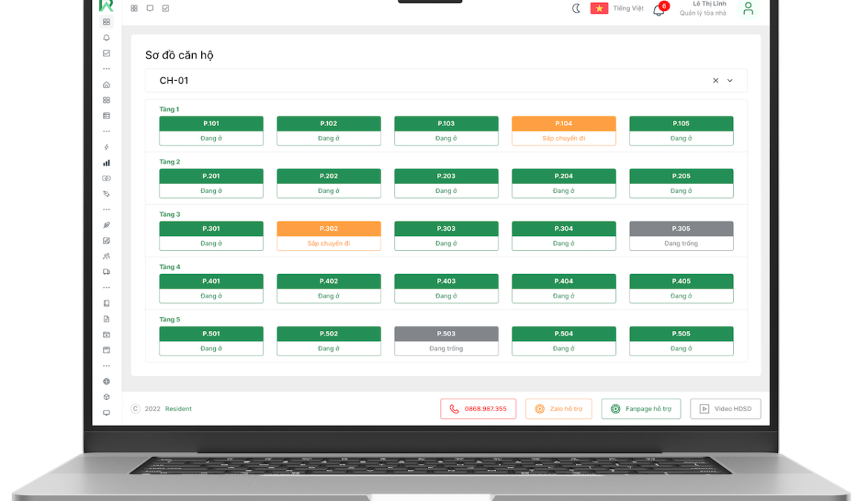Viewport: 868px width, 501px height.
Task: Open notifications bell in top header
Action: coord(658,10)
